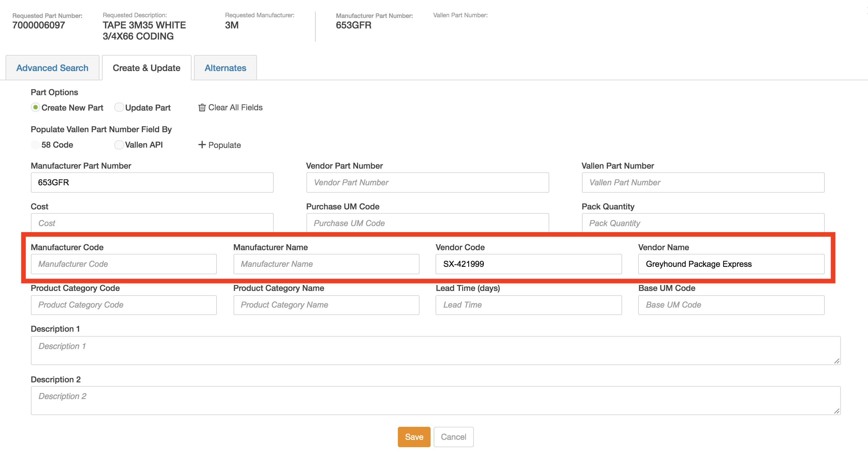Choose the Vallen API radio option
This screenshot has height=454, width=868.
coord(119,145)
